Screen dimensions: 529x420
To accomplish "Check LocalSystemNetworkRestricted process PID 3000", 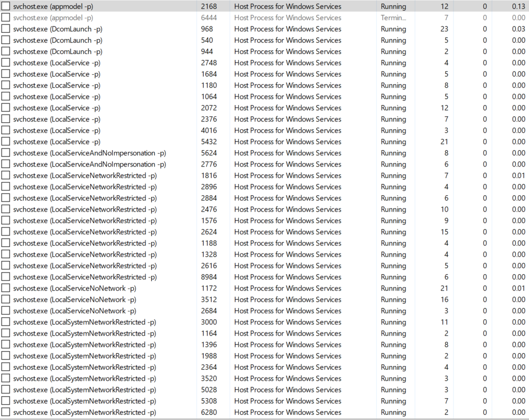I will (5, 322).
